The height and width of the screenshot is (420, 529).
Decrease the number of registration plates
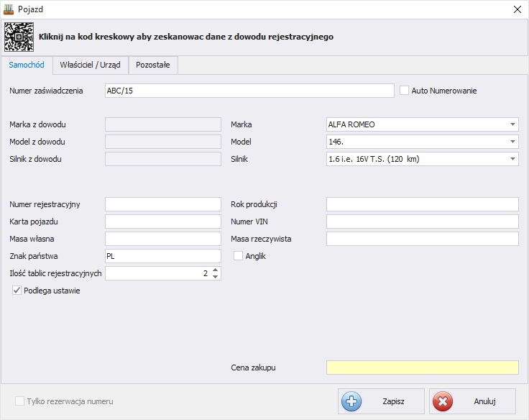pyautogui.click(x=216, y=277)
